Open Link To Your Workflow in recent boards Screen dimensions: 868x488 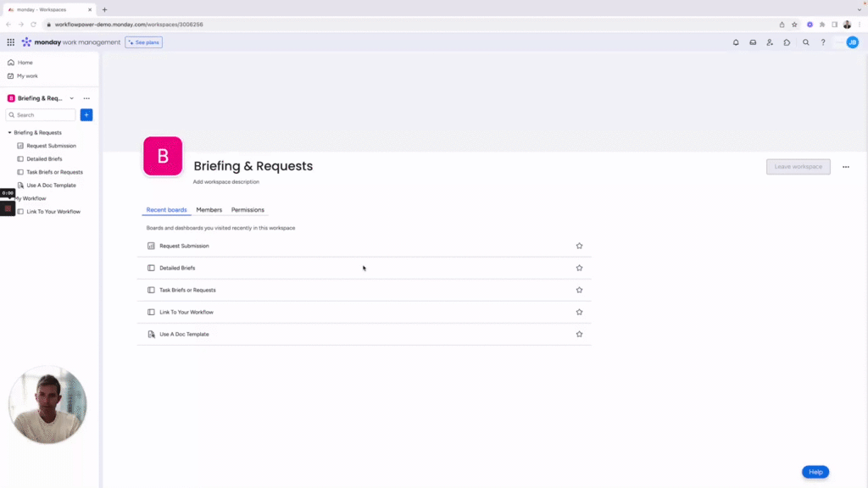click(x=186, y=312)
